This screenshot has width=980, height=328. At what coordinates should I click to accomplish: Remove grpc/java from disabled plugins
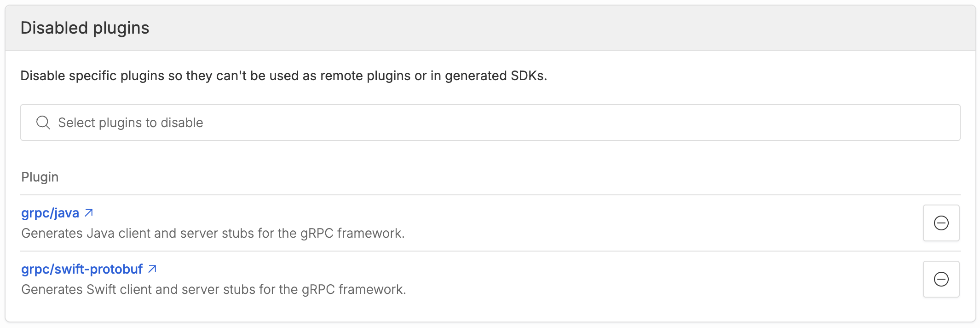941,223
